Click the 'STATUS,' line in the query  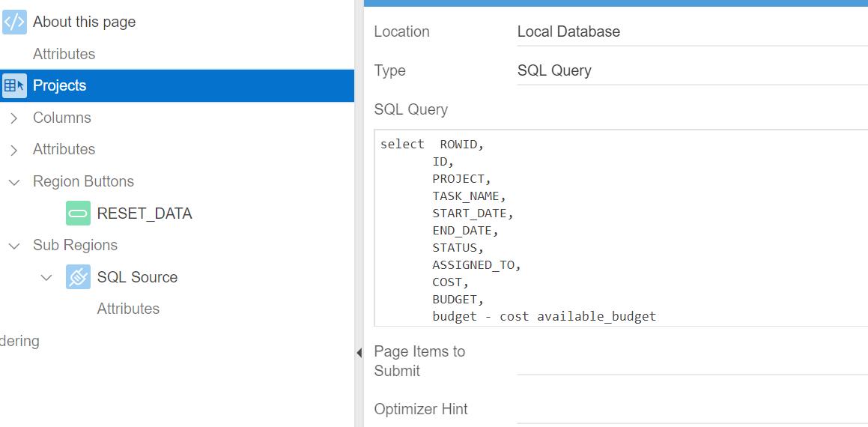pyautogui.click(x=458, y=247)
